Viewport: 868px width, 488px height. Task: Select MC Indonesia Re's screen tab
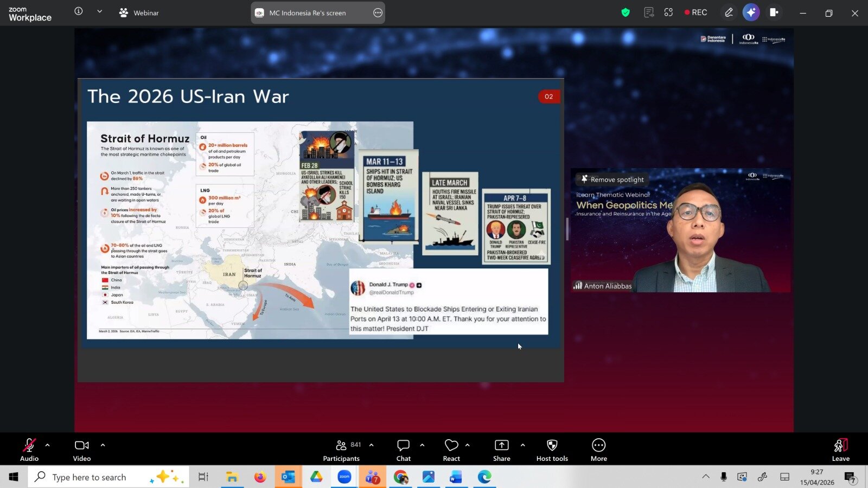click(318, 12)
